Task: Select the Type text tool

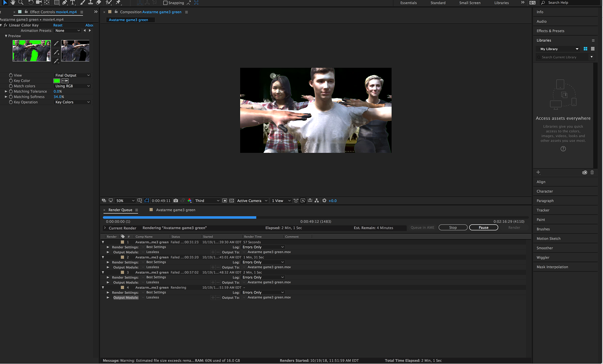Action: pyautogui.click(x=73, y=3)
